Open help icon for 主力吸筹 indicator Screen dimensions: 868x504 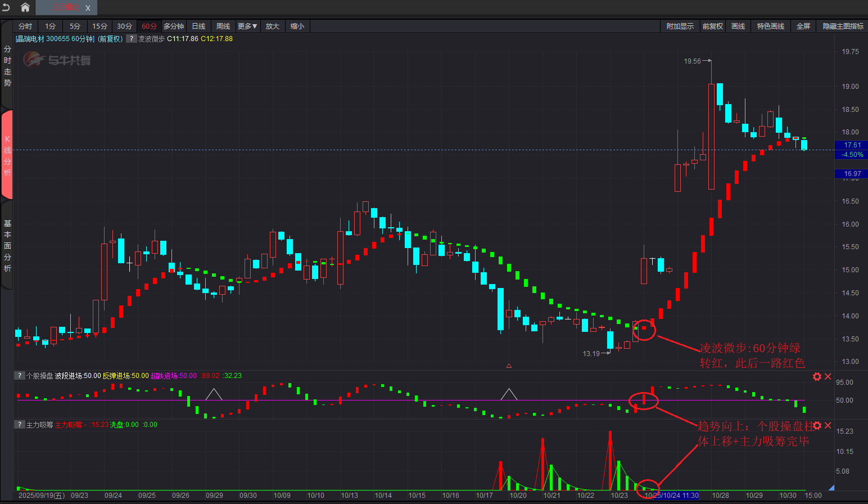pos(19,425)
